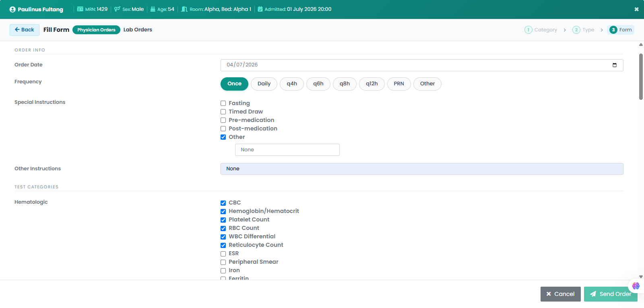Click the sex gender symbol icon
This screenshot has height=308, width=644.
(117, 9)
